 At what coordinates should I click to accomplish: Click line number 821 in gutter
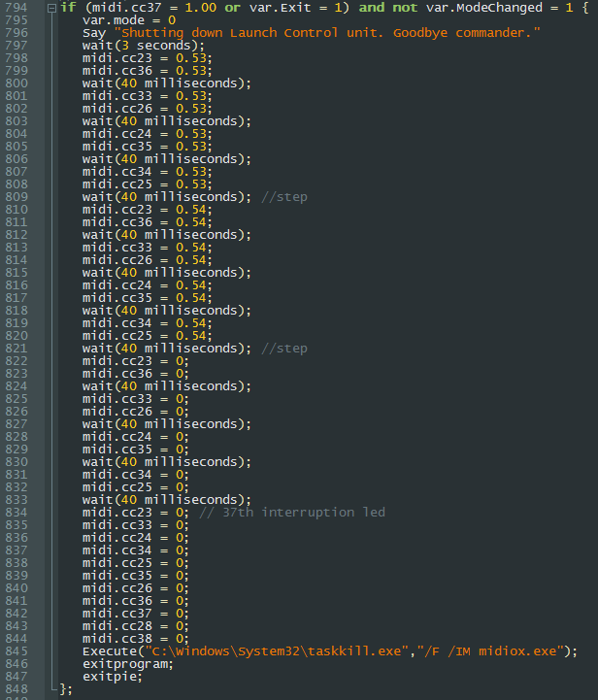[17, 349]
